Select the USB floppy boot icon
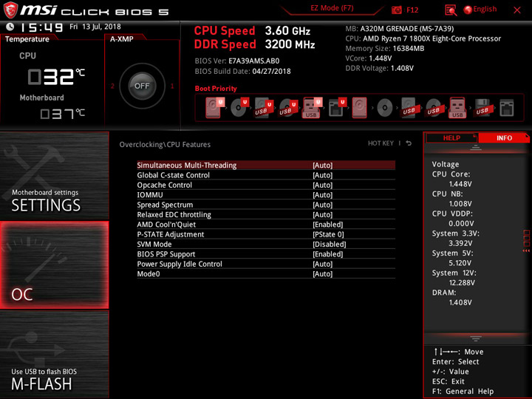Screen dimensions: 532x399 click(482, 108)
